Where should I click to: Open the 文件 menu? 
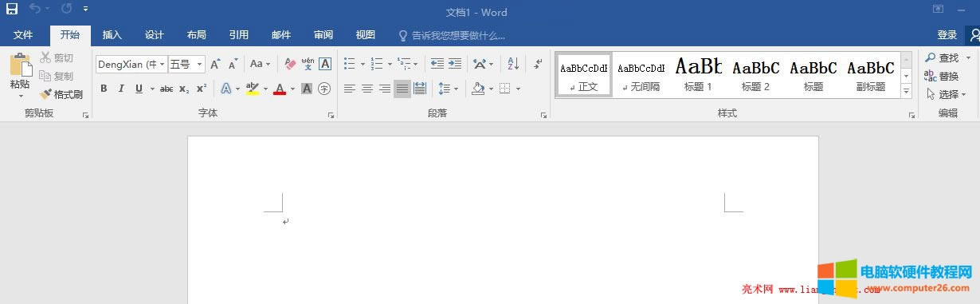coord(23,35)
